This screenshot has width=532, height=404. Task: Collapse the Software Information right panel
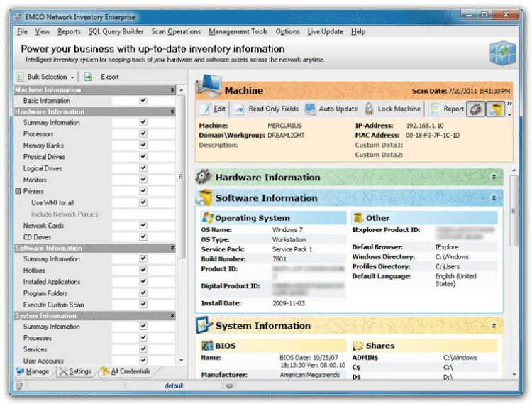click(x=494, y=197)
